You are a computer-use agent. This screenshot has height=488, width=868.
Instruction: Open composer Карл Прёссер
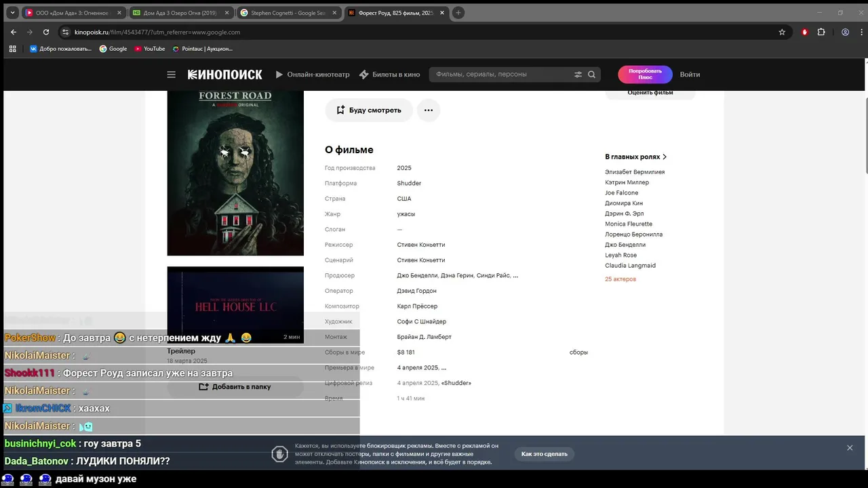417,306
